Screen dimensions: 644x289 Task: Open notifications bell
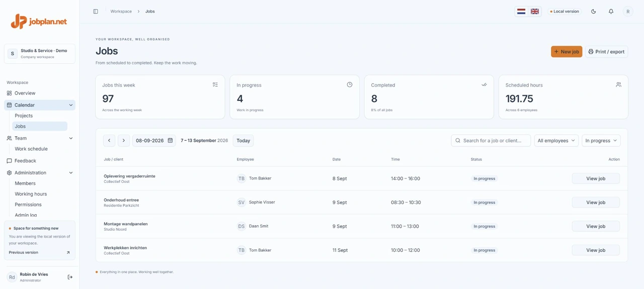point(611,12)
